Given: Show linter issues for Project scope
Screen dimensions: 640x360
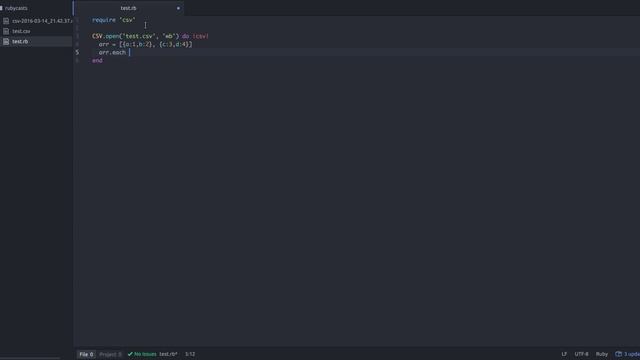Looking at the screenshot, I should pos(110,354).
